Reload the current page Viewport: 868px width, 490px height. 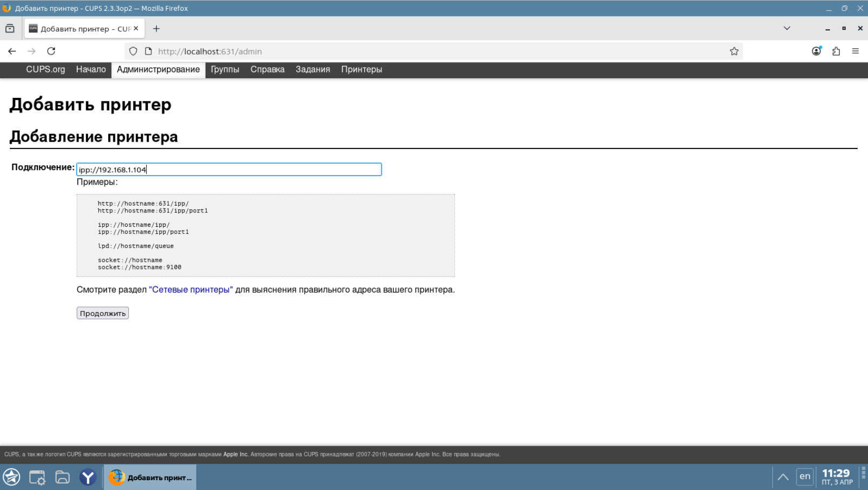coord(51,51)
